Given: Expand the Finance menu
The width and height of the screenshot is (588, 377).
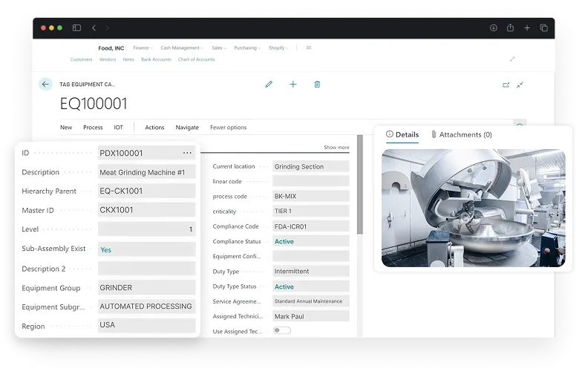Looking at the screenshot, I should 143,48.
